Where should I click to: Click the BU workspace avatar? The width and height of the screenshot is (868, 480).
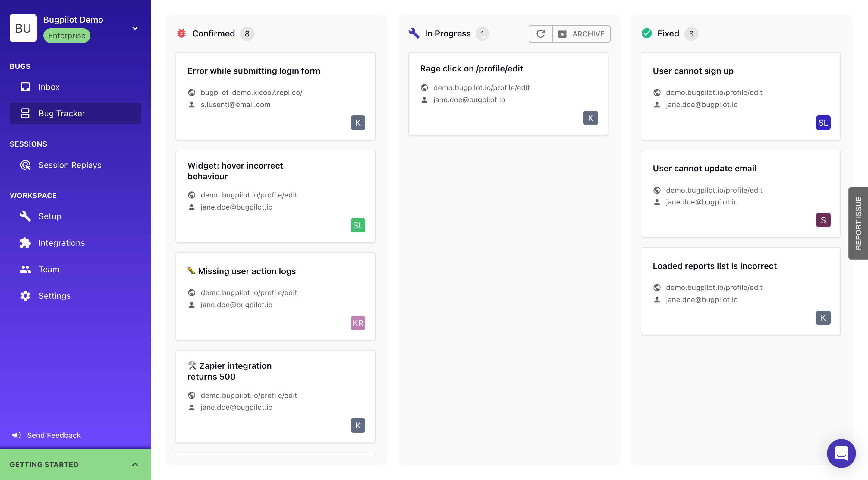click(x=23, y=28)
